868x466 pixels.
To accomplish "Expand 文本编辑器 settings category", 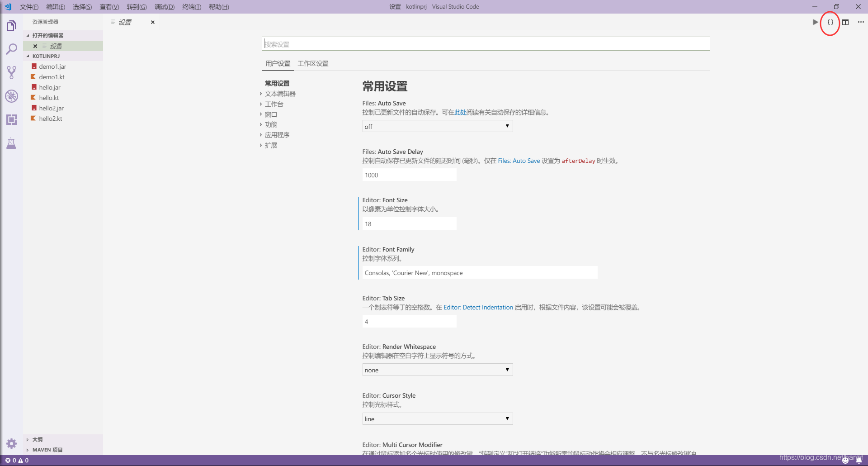I will (x=280, y=94).
